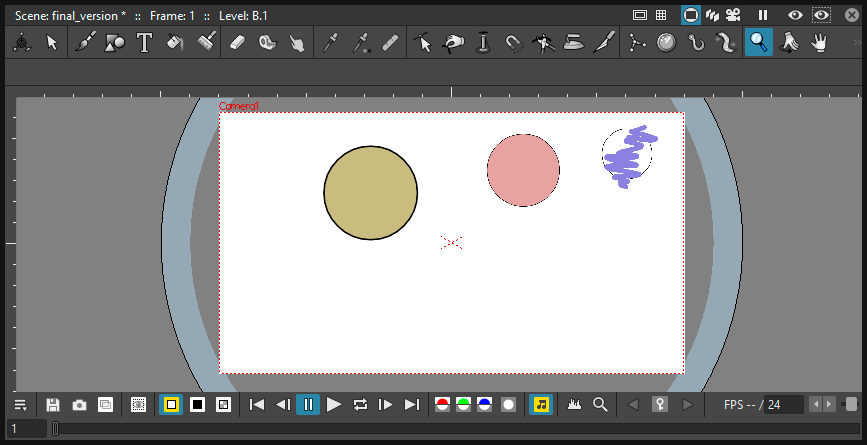Select the Skeleton tool
The height and width of the screenshot is (445, 867).
636,43
